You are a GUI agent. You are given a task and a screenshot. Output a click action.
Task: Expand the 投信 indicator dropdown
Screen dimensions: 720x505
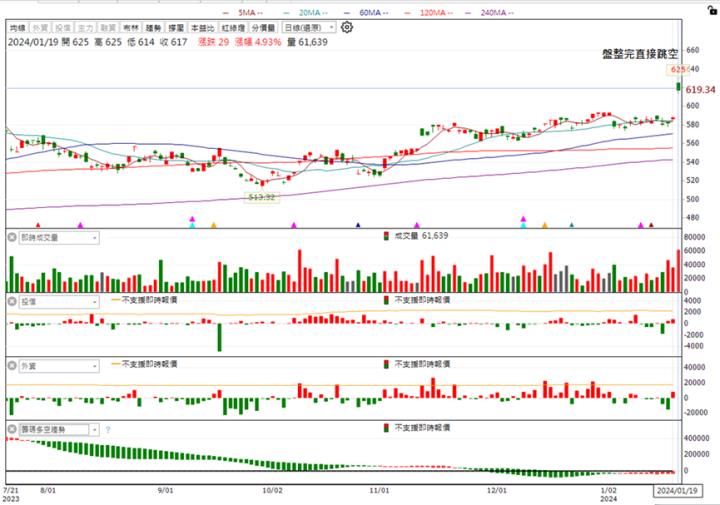coord(94,300)
